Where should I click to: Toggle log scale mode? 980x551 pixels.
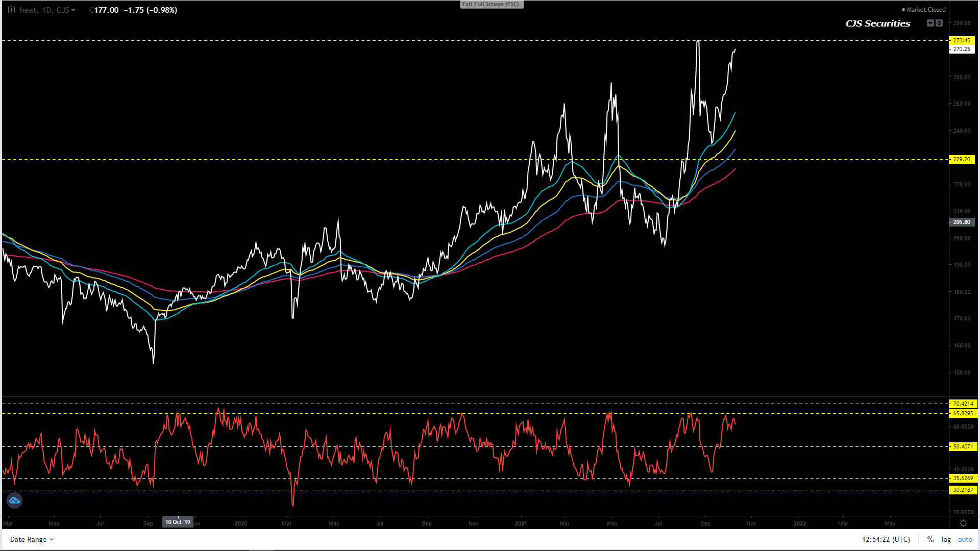click(x=946, y=539)
